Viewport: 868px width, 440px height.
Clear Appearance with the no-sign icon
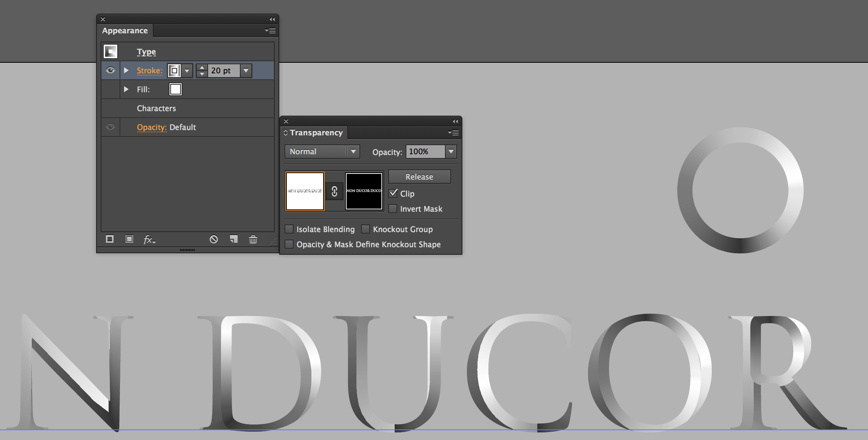point(214,239)
